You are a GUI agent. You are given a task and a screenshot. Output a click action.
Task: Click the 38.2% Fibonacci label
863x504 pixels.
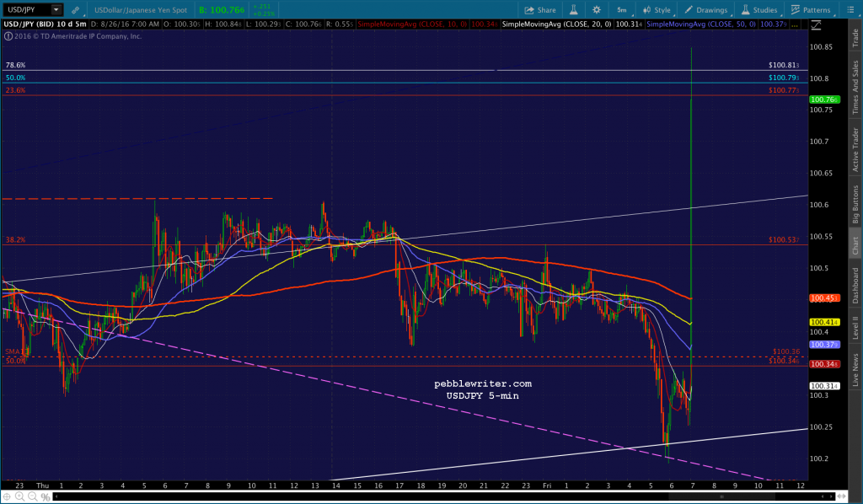point(15,240)
